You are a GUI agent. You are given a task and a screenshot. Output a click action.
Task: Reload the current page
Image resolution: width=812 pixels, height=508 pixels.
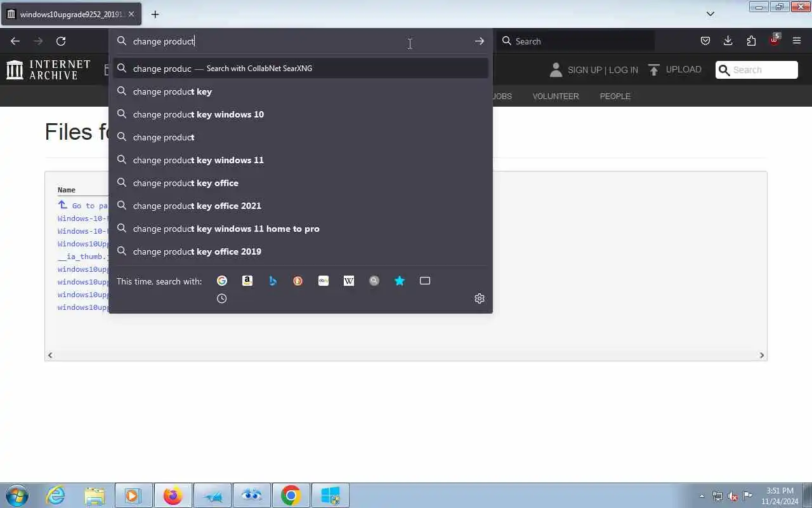coord(61,41)
